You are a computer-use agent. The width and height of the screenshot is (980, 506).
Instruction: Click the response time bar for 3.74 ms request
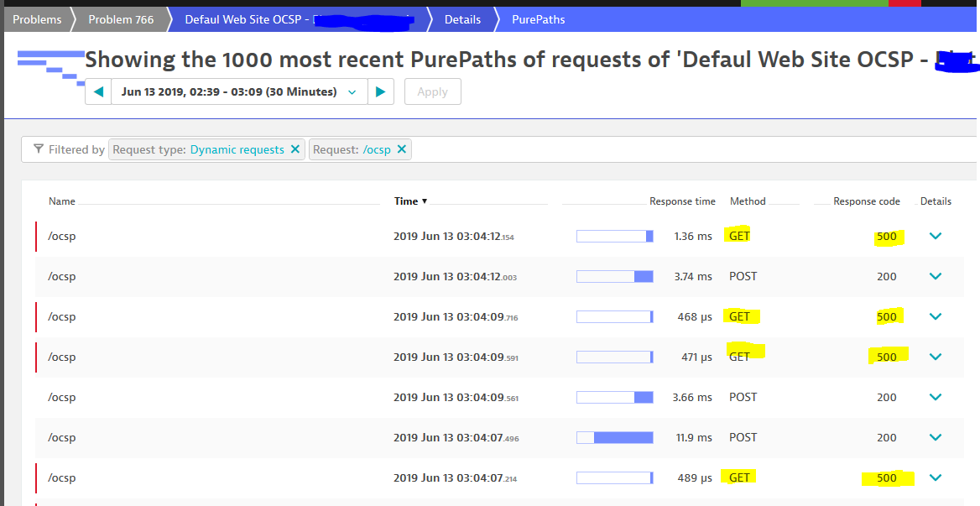[x=615, y=276]
